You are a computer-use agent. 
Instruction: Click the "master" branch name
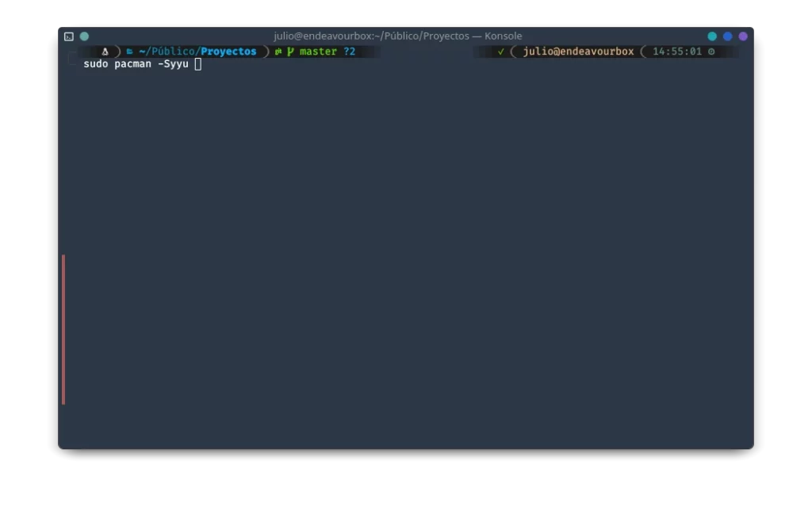click(x=318, y=51)
